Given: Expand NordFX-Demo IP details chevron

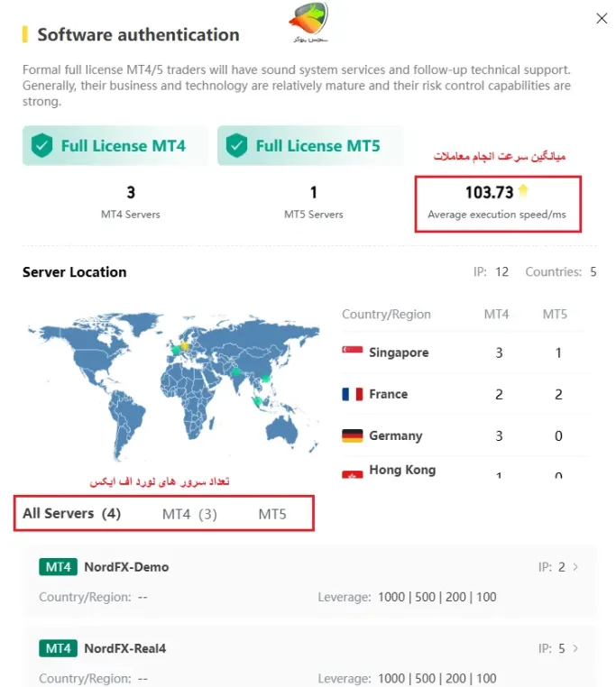Looking at the screenshot, I should (x=575, y=567).
